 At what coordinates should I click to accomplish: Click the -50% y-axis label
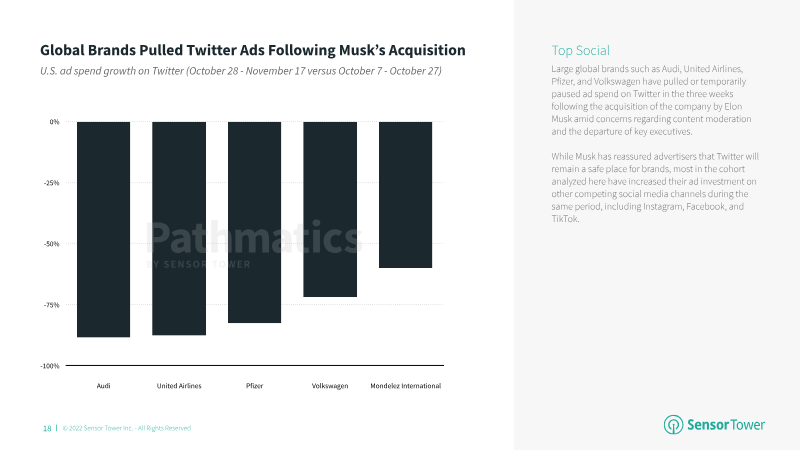click(x=52, y=244)
